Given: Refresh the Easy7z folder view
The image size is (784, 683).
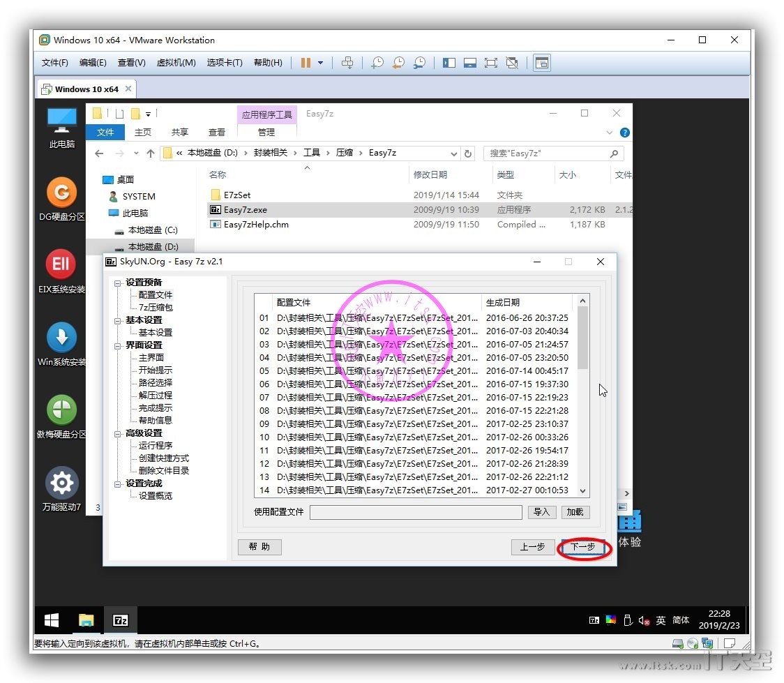Looking at the screenshot, I should pos(468,153).
